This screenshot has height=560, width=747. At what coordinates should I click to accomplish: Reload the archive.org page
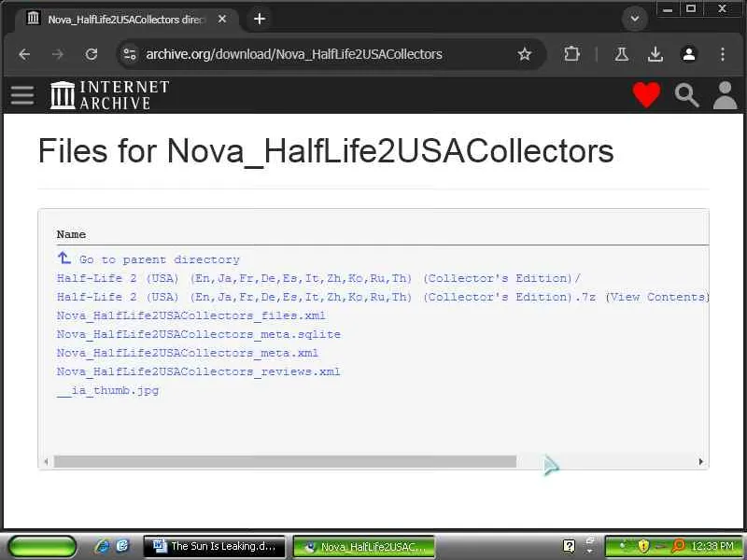(92, 54)
